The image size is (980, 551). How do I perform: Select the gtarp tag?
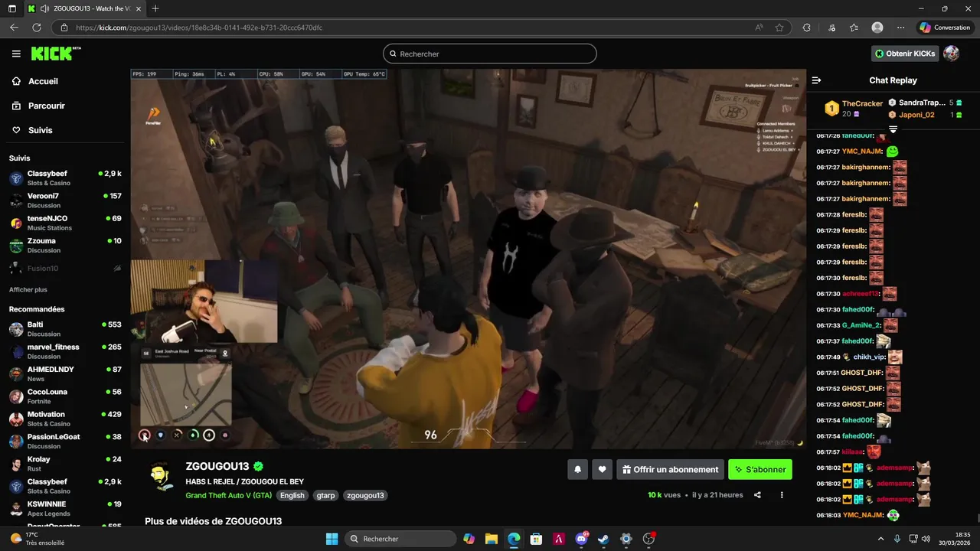pyautogui.click(x=325, y=495)
